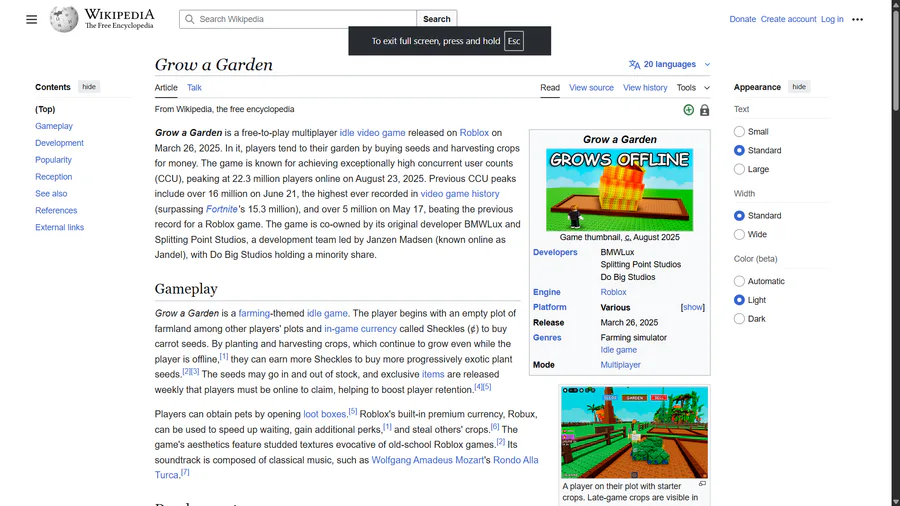Screen dimensions: 900x506
Task: Open the View history tab
Action: click(x=645, y=88)
